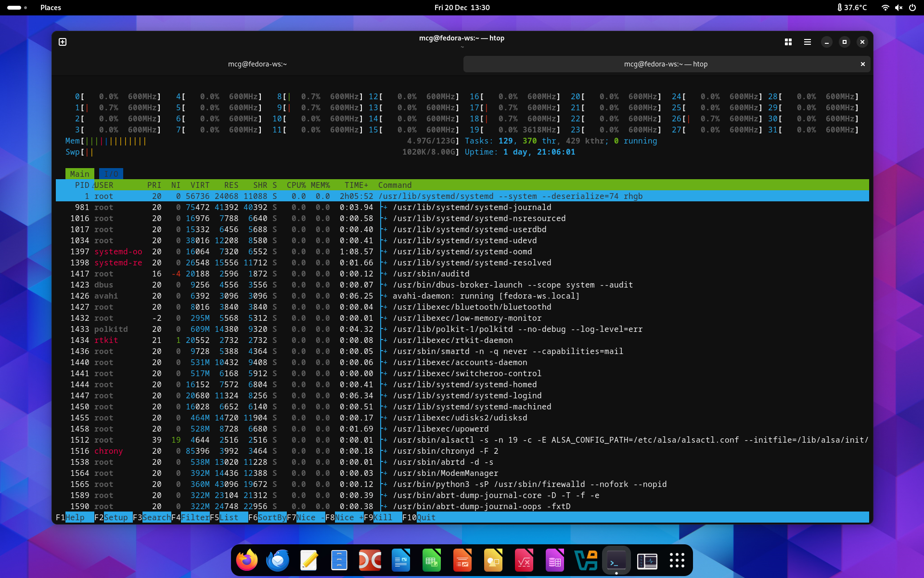Viewport: 924px width, 578px height.
Task: Switch to the I/O tab in htop
Action: (x=111, y=174)
